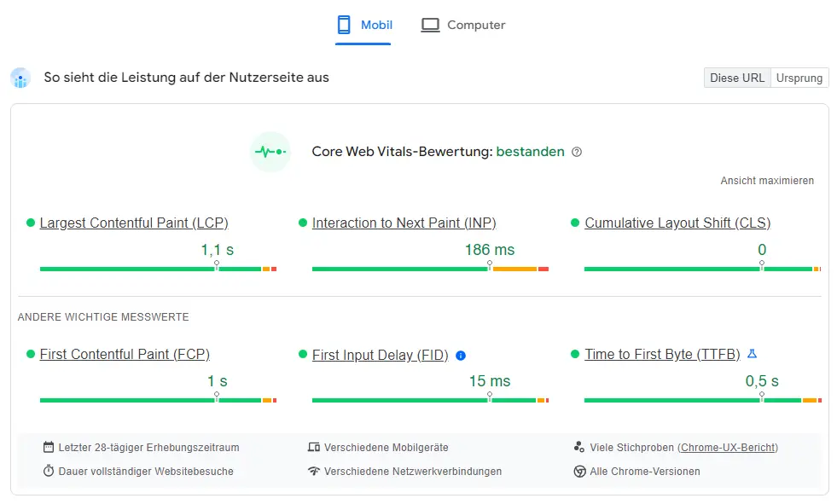This screenshot has height=504, width=837.
Task: Open the Interaction to Next Paint (INP) link
Action: pos(404,223)
